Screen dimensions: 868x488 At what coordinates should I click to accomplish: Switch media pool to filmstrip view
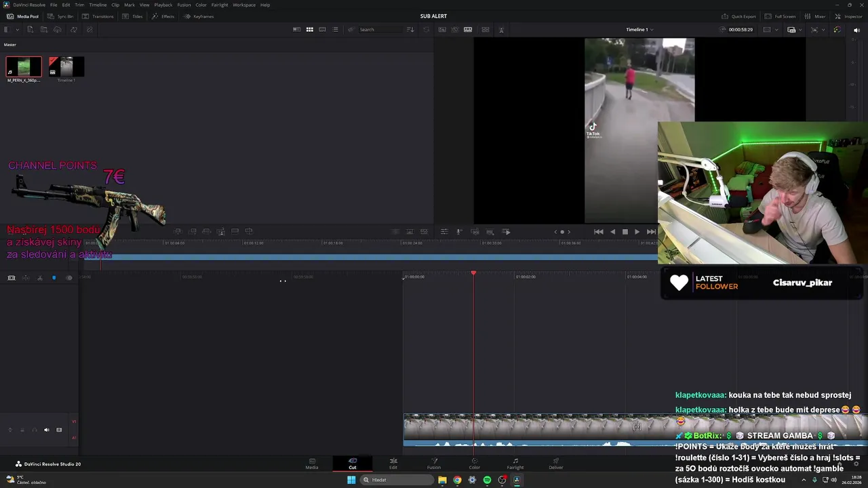coord(322,29)
